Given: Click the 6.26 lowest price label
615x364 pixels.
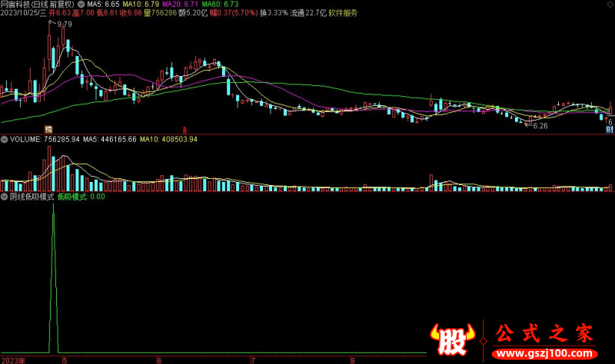Looking at the screenshot, I should click(540, 126).
